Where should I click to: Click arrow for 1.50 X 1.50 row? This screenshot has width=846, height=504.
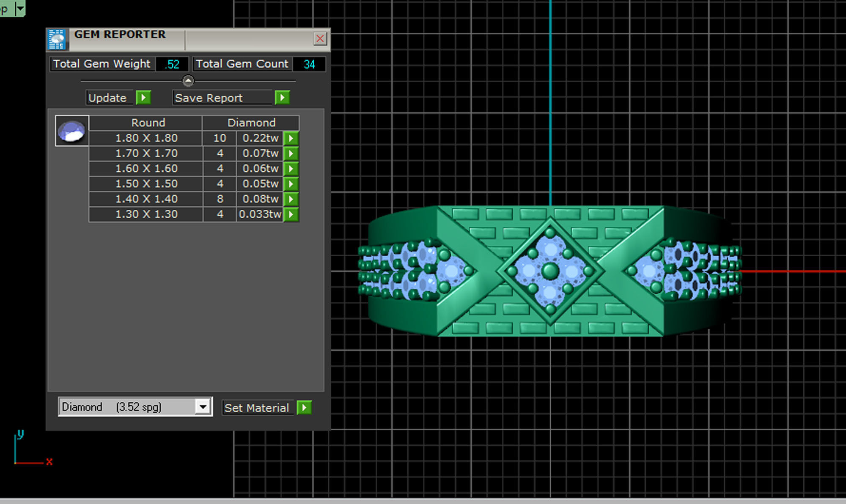click(291, 184)
